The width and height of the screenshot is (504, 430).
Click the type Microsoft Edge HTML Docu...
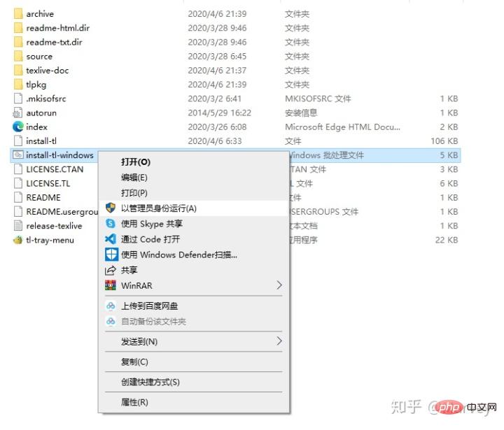pyautogui.click(x=342, y=127)
